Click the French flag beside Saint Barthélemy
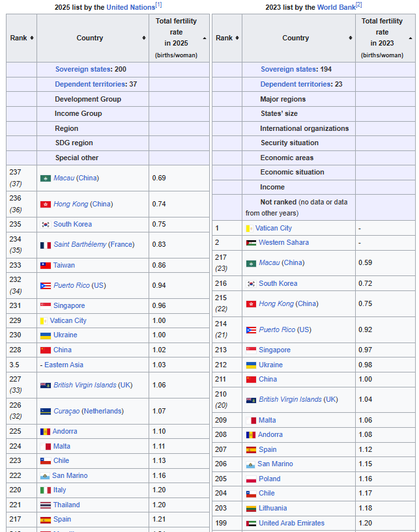The image size is (419, 532). [46, 245]
